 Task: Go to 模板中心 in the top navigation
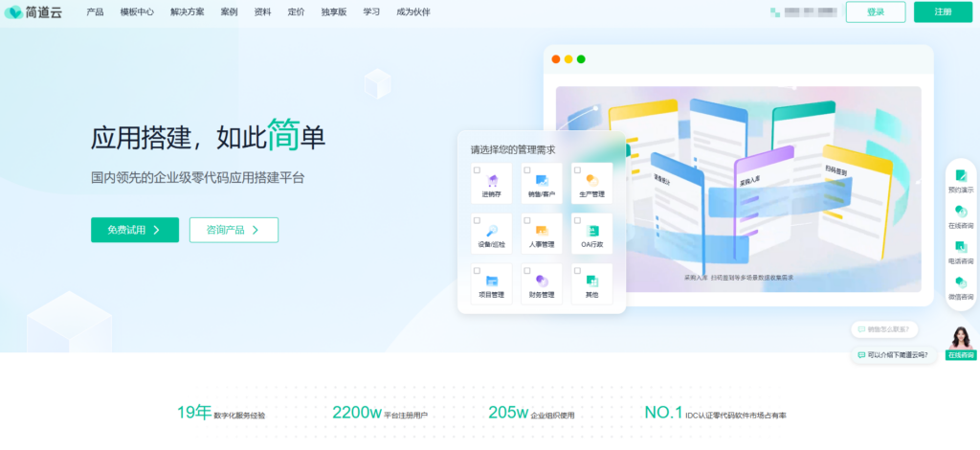[x=136, y=12]
